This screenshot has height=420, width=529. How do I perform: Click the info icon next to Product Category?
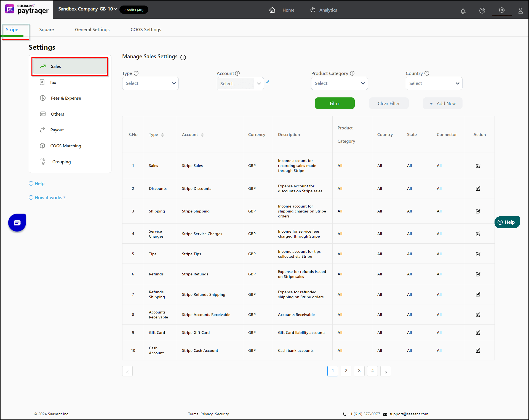[352, 73]
